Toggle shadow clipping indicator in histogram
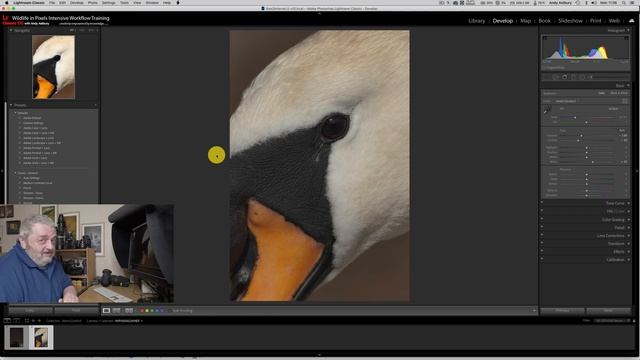Image resolution: width=640 pixels, height=360 pixels. 544,38
